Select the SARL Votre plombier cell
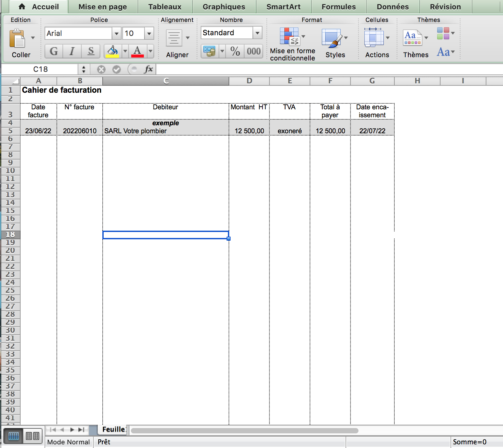 click(x=165, y=131)
